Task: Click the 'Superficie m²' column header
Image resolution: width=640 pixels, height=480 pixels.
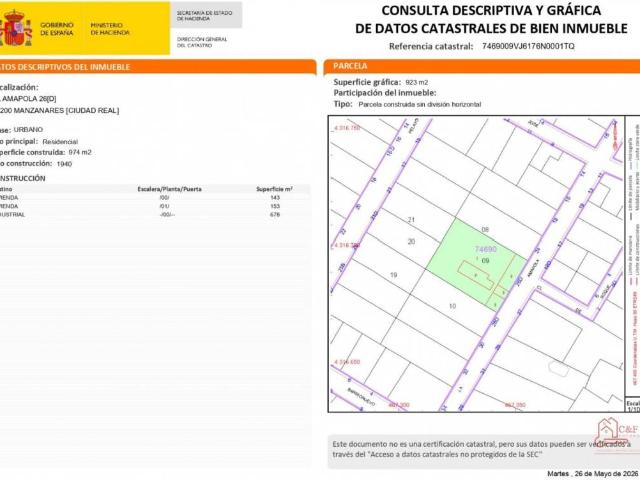Action: point(274,189)
